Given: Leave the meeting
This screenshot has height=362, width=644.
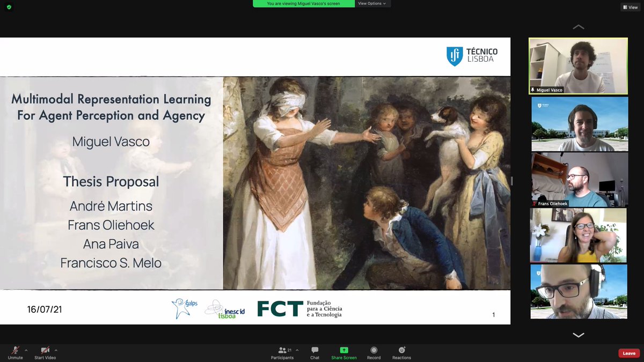Looking at the screenshot, I should click(628, 353).
